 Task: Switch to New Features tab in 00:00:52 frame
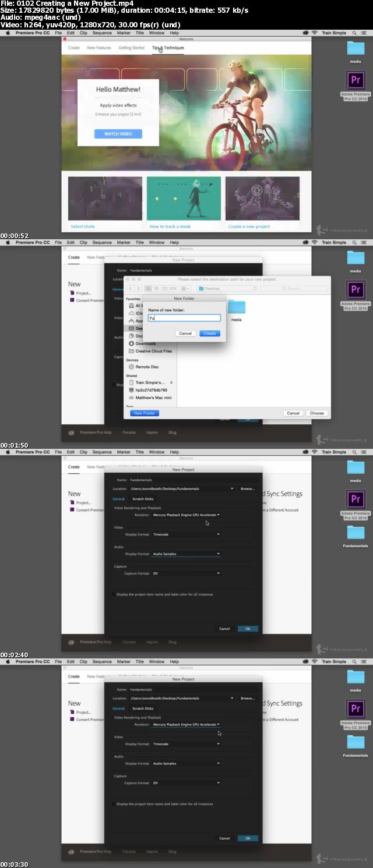pyautogui.click(x=99, y=48)
